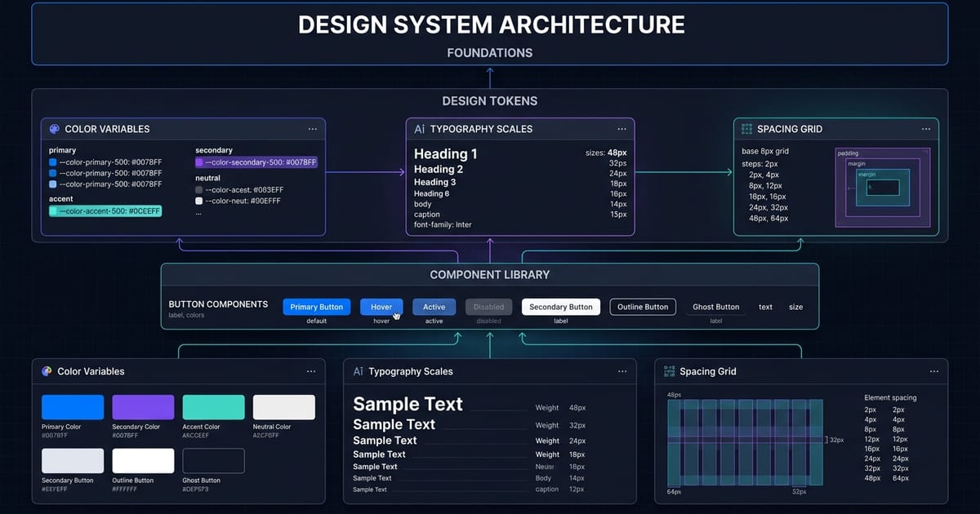Pick the Outline Button swatch labeled #FFFFFF
Image resolution: width=980 pixels, height=514 pixels.
click(x=143, y=461)
